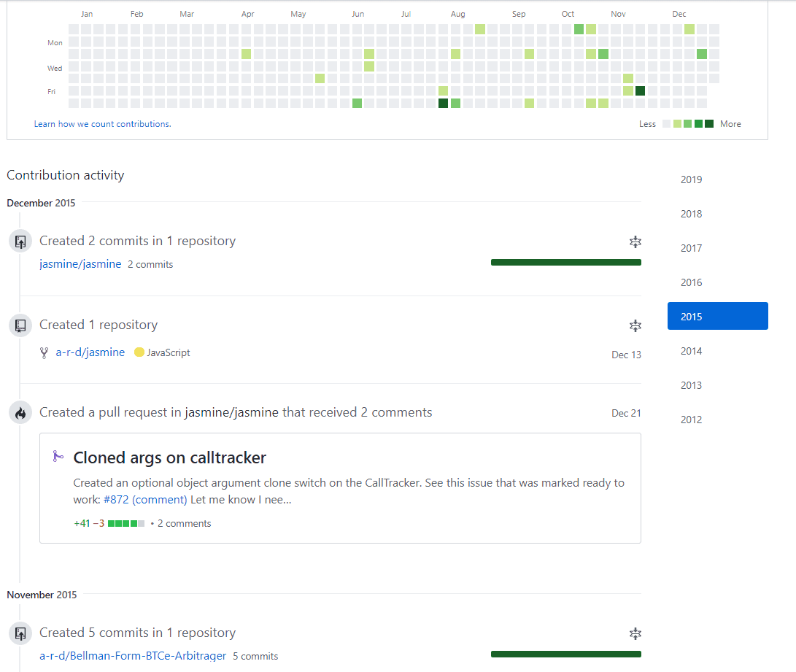Open Learn how we count contributions
796x672 pixels.
coord(103,124)
